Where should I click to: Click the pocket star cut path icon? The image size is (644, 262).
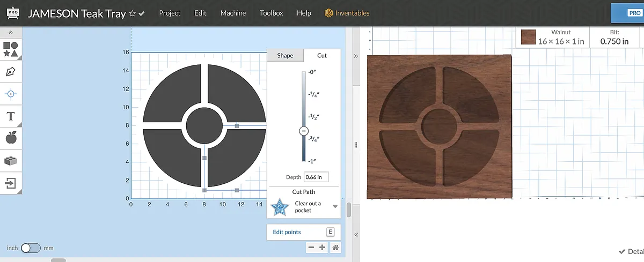tap(279, 207)
